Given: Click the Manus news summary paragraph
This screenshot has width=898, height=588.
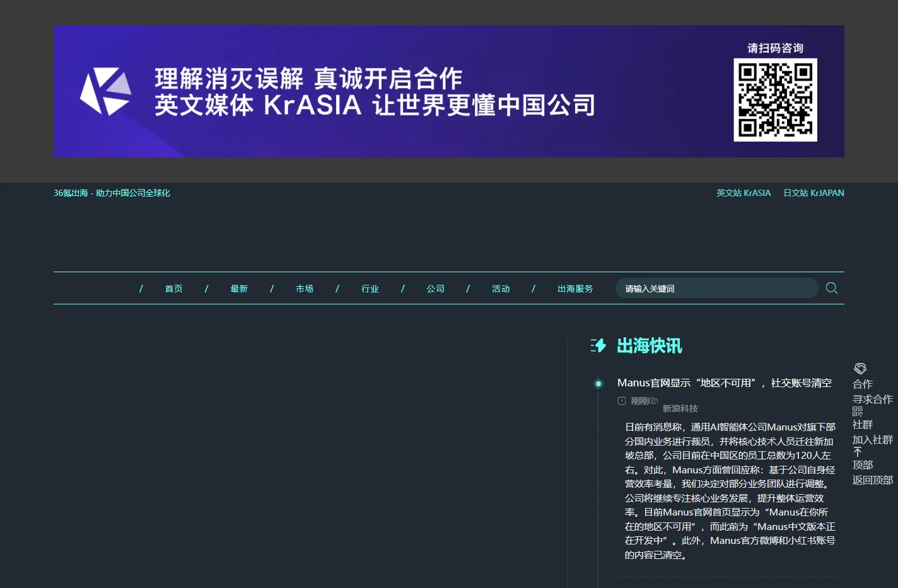Looking at the screenshot, I should point(730,491).
